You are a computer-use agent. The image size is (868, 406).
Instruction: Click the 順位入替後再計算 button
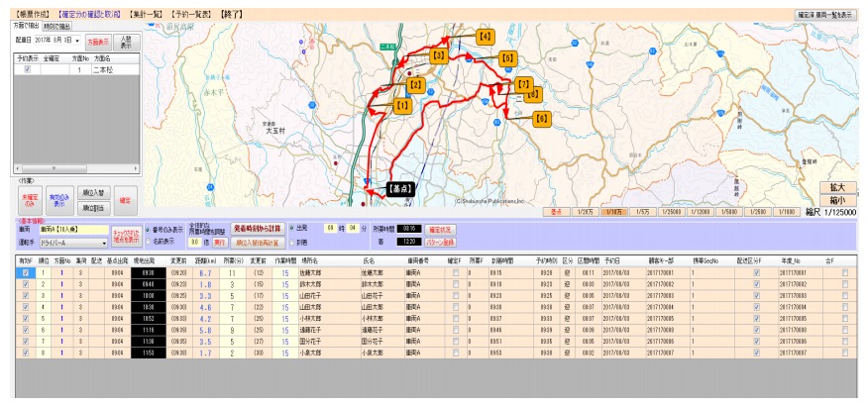click(x=258, y=243)
